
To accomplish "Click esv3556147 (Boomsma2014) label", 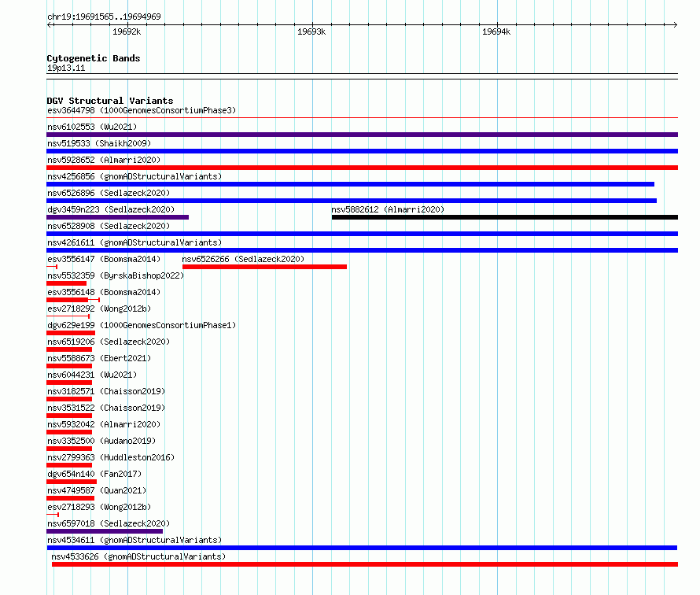I will coord(104,259).
